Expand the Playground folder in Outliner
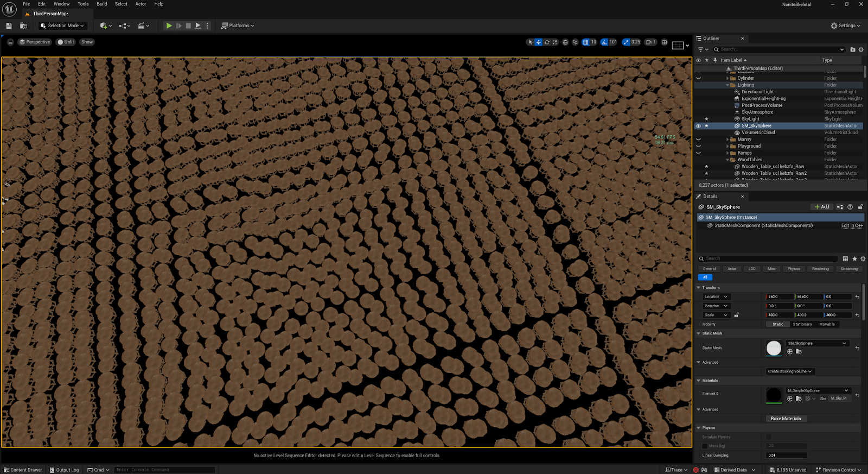 click(x=727, y=146)
